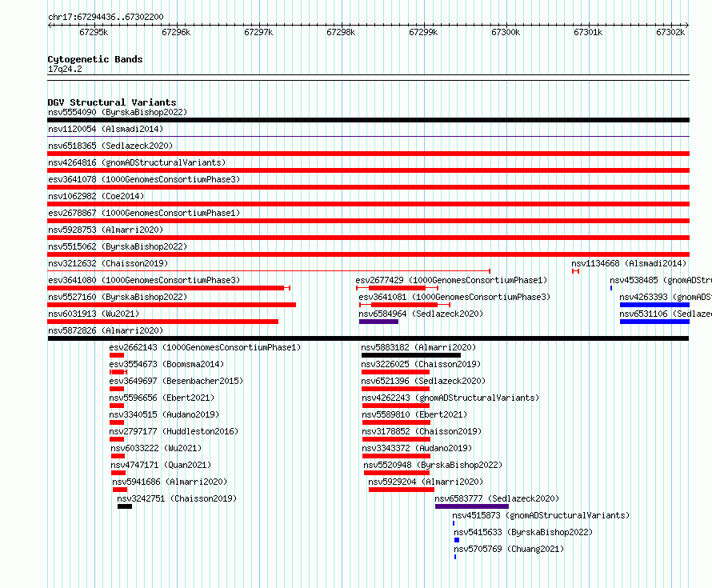Click nsv5527160 (ByrskaBishop2022) label
The width and height of the screenshot is (712, 588).
[118, 297]
